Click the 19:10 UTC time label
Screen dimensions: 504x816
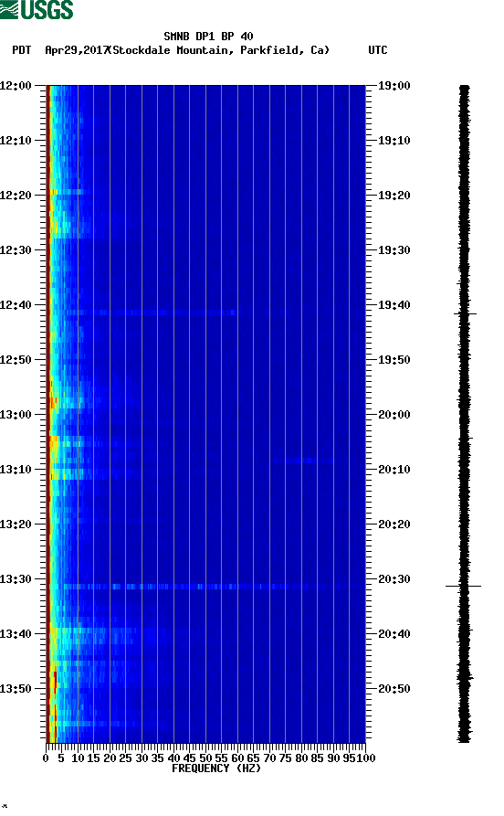[x=394, y=141]
